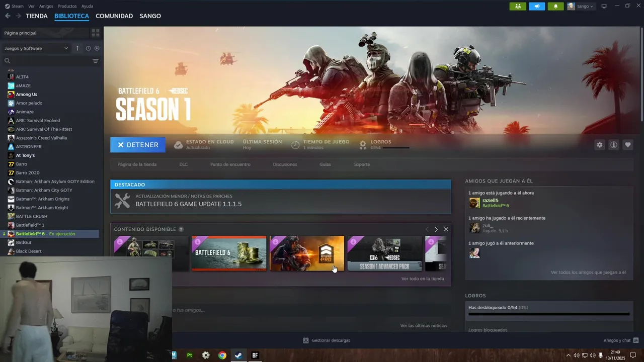Open Página de la tienda link
644x362 pixels.
coord(137,164)
